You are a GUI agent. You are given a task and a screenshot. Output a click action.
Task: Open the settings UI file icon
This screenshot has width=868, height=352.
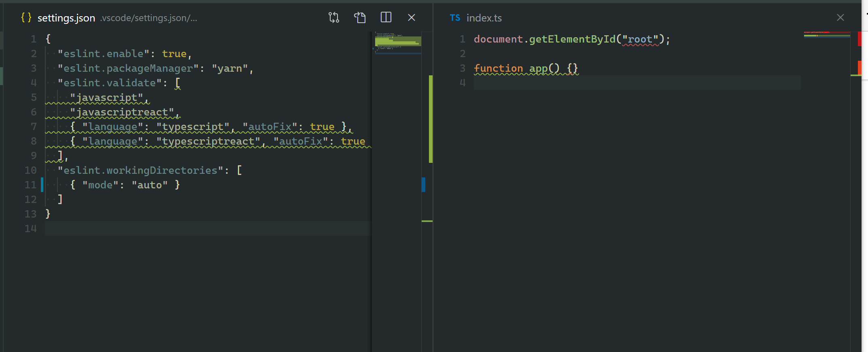(360, 17)
